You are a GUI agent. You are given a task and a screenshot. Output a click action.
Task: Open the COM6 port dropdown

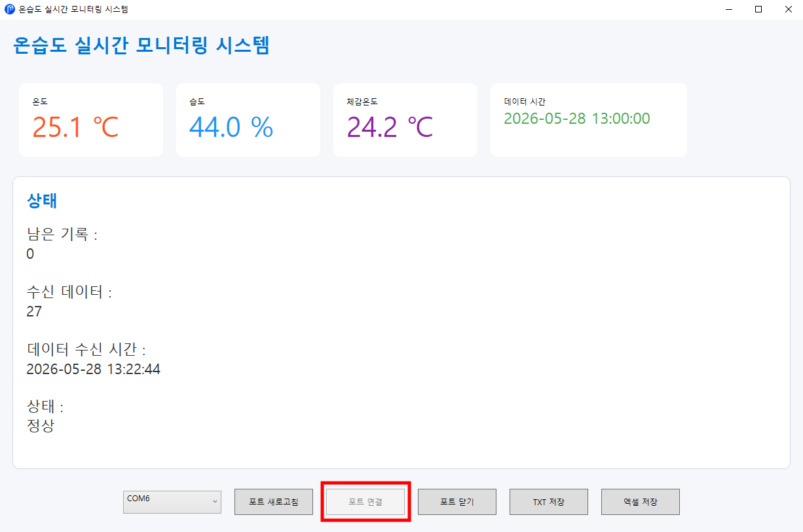click(x=172, y=502)
